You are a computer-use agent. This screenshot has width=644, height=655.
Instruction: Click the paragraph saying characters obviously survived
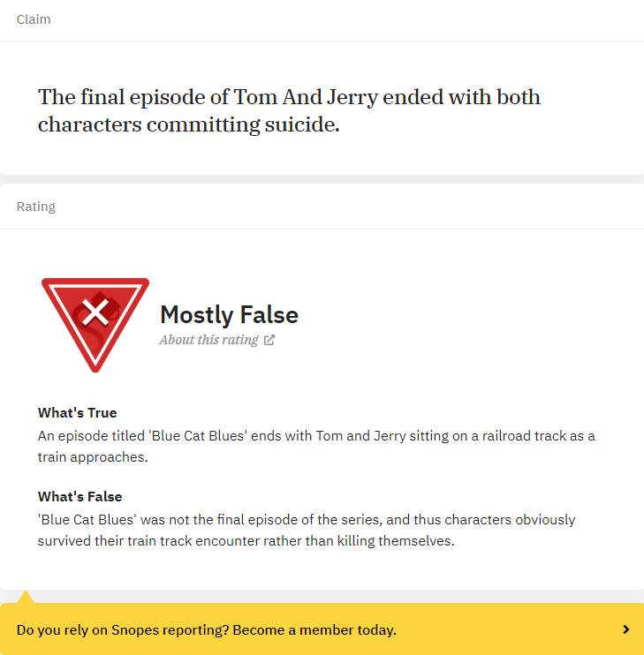tap(307, 531)
